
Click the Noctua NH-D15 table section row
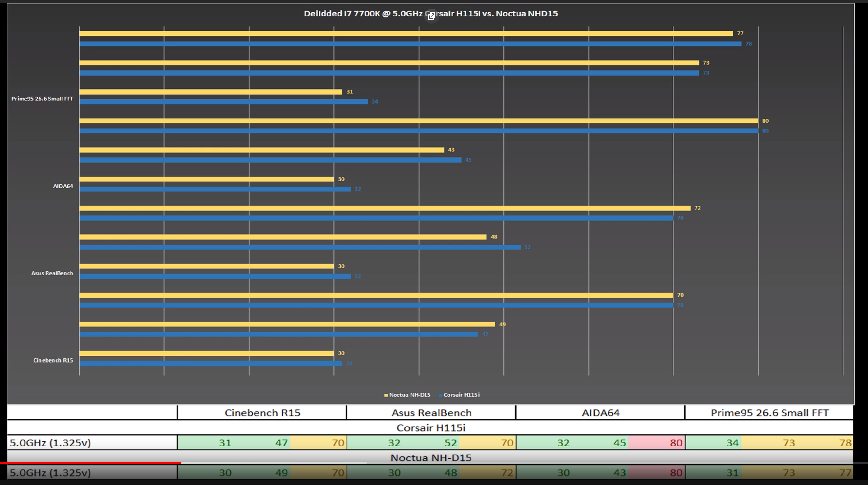click(x=431, y=457)
